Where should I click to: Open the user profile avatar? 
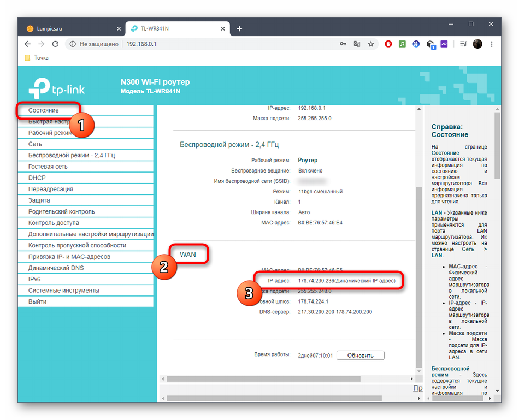477,44
